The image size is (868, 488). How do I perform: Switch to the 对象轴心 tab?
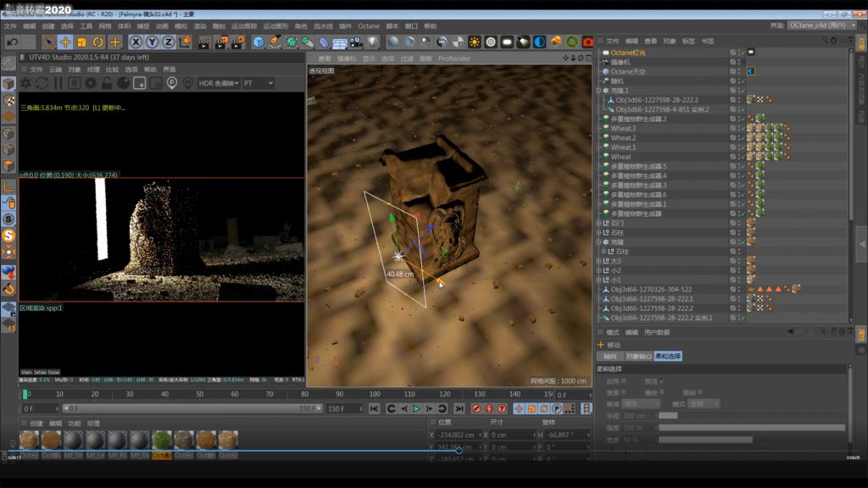tap(637, 356)
